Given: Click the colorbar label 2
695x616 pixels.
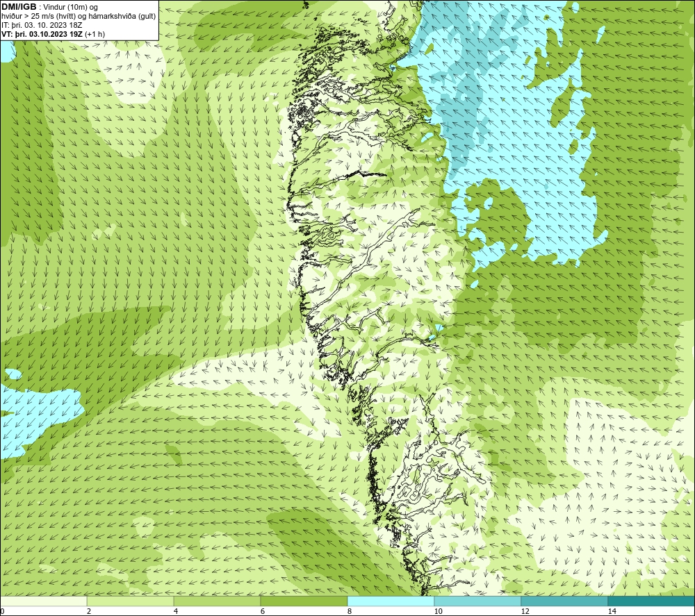Looking at the screenshot, I should pos(89,611).
